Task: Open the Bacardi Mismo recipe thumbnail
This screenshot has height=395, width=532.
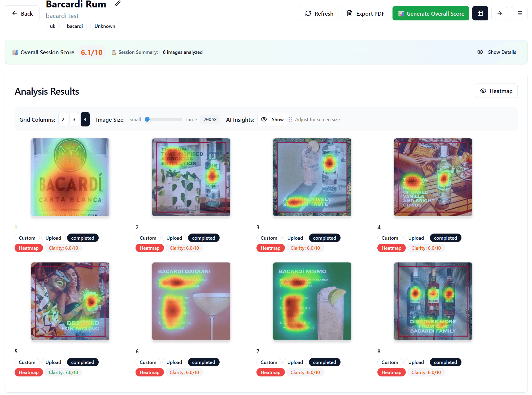Action: pos(312,301)
